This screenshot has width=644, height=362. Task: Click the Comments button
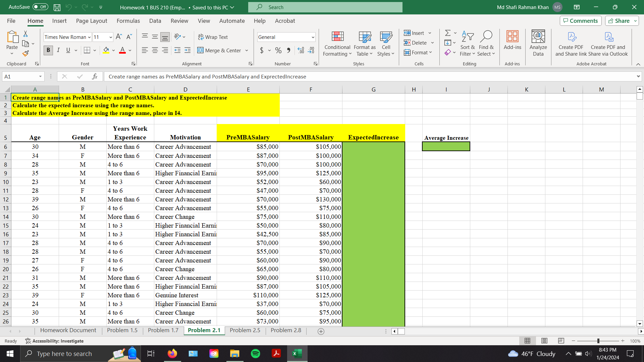(580, 20)
